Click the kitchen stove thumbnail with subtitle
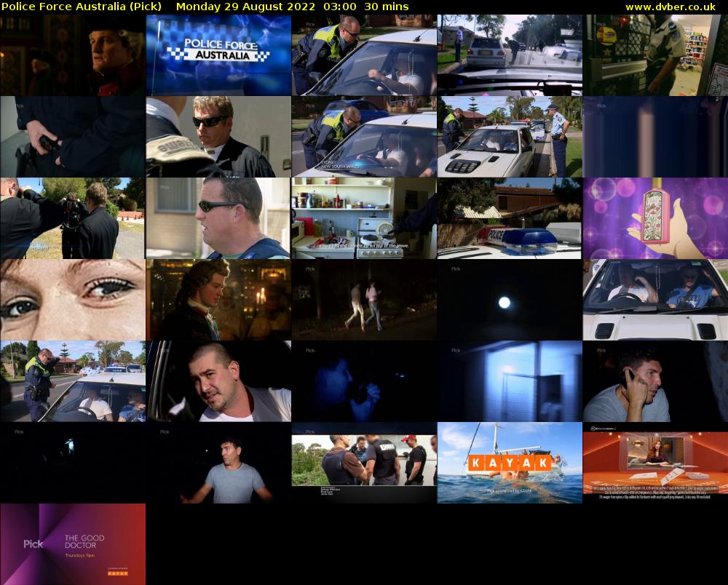 (x=364, y=218)
